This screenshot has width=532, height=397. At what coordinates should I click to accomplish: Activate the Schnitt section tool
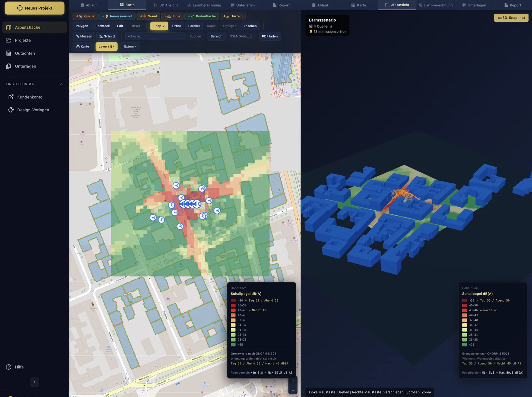tap(107, 36)
